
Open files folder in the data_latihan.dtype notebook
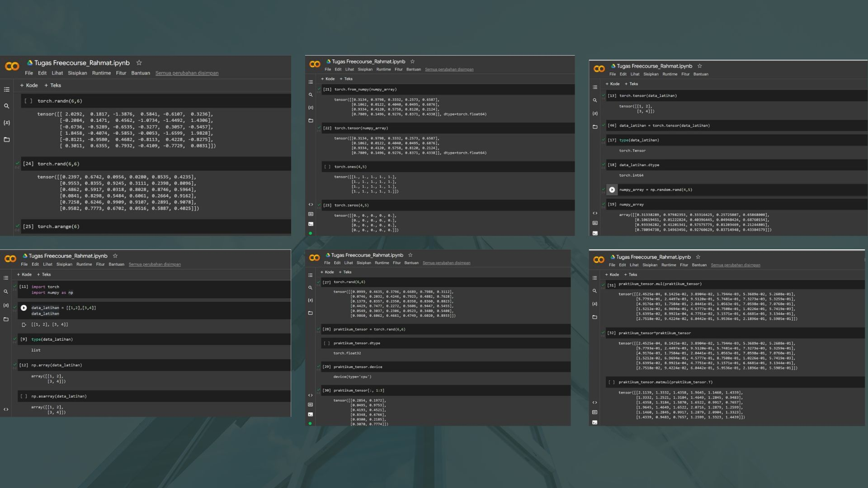(x=595, y=127)
